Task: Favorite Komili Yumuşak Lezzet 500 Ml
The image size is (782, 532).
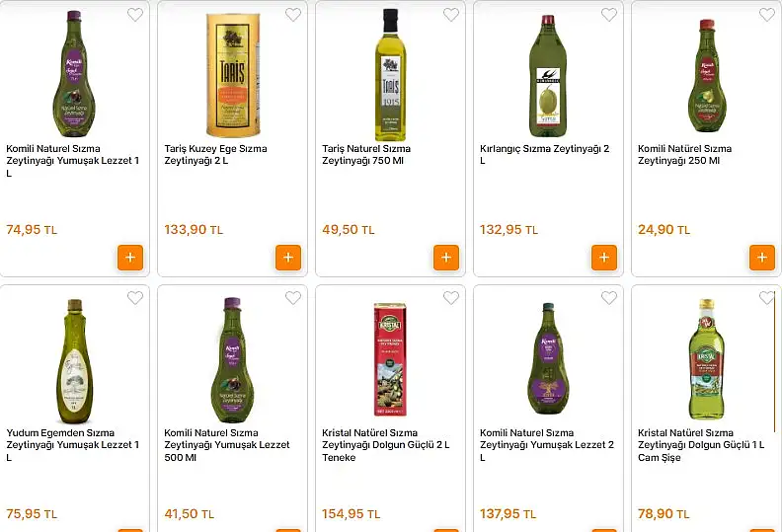Action: coord(293,298)
